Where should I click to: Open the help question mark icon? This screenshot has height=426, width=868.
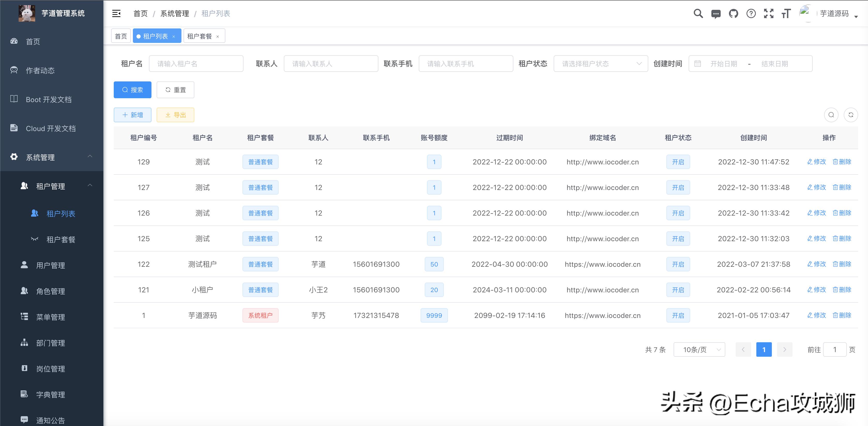tap(751, 13)
